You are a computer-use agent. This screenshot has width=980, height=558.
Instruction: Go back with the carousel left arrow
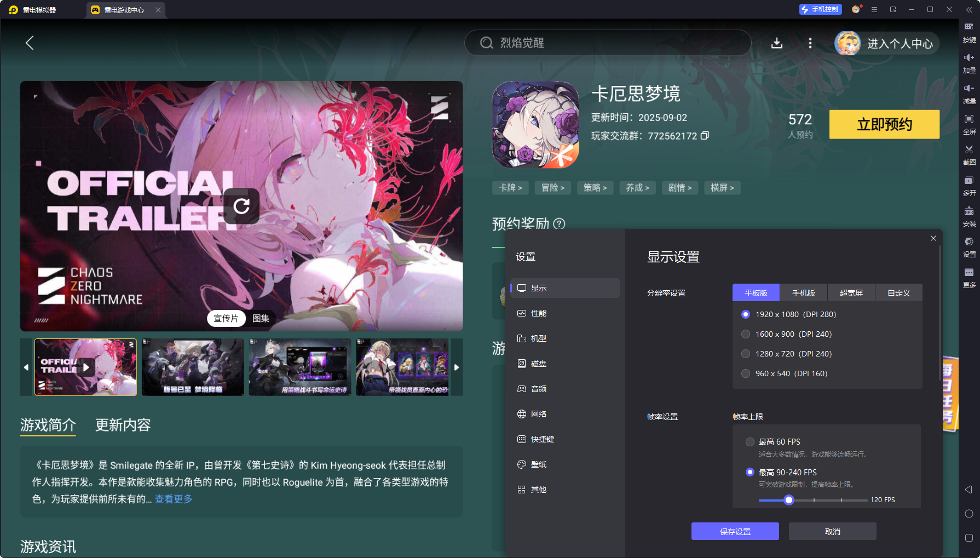(26, 367)
